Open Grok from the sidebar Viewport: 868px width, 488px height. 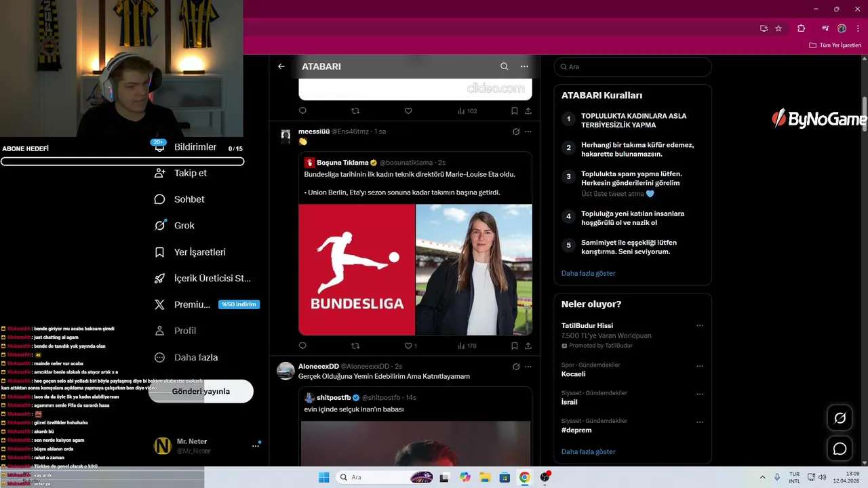point(175,226)
